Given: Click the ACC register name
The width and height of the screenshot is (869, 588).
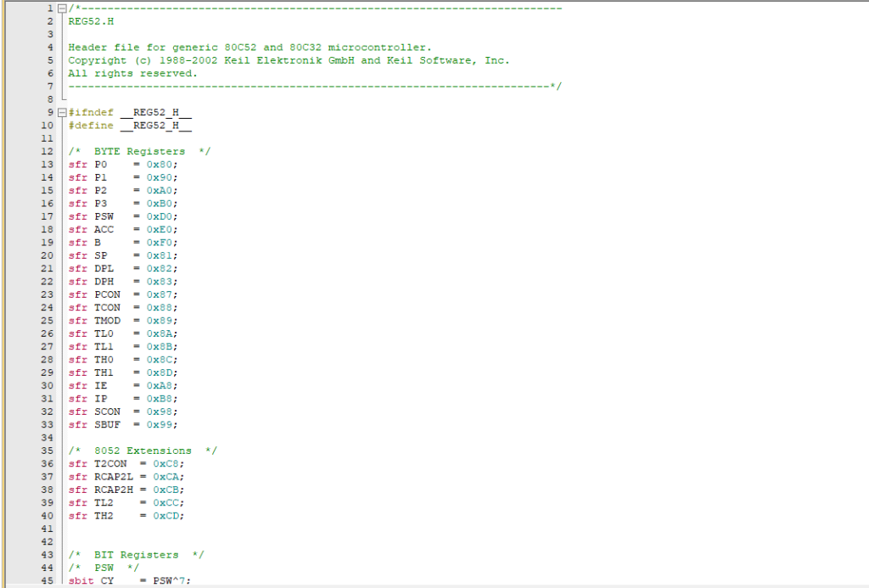Looking at the screenshot, I should pyautogui.click(x=104, y=229).
